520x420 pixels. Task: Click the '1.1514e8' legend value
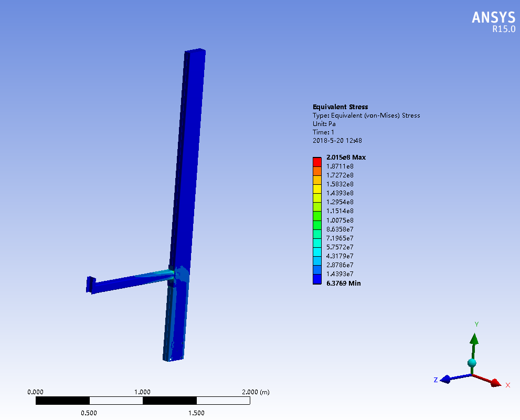pos(340,211)
